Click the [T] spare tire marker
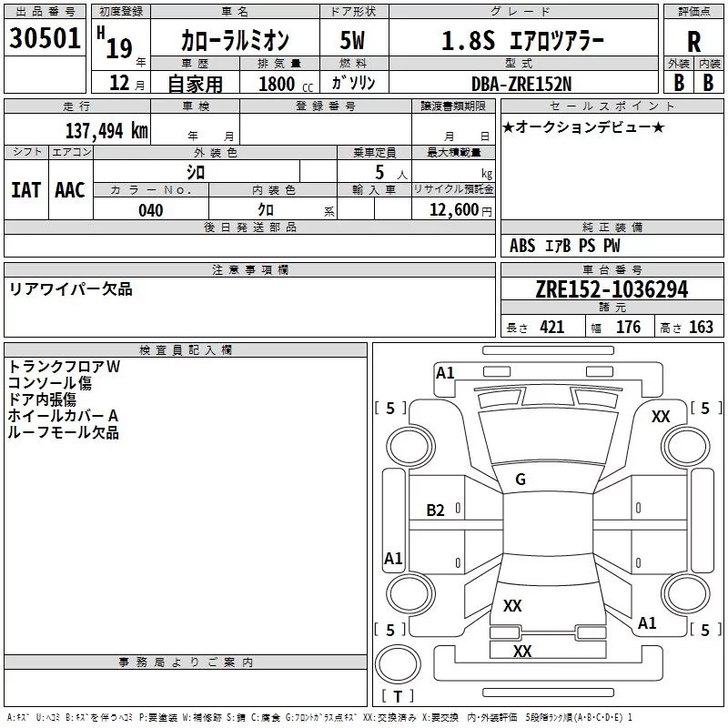 (x=398, y=697)
